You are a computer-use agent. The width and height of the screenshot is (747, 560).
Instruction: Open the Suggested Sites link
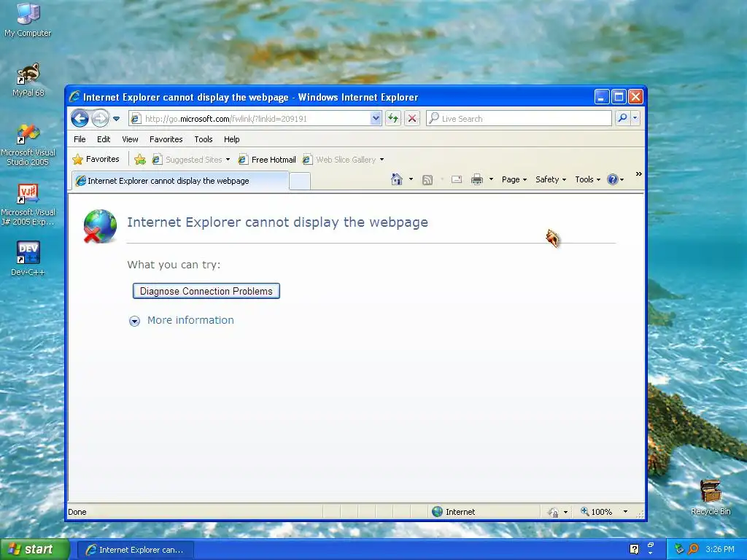tap(190, 160)
